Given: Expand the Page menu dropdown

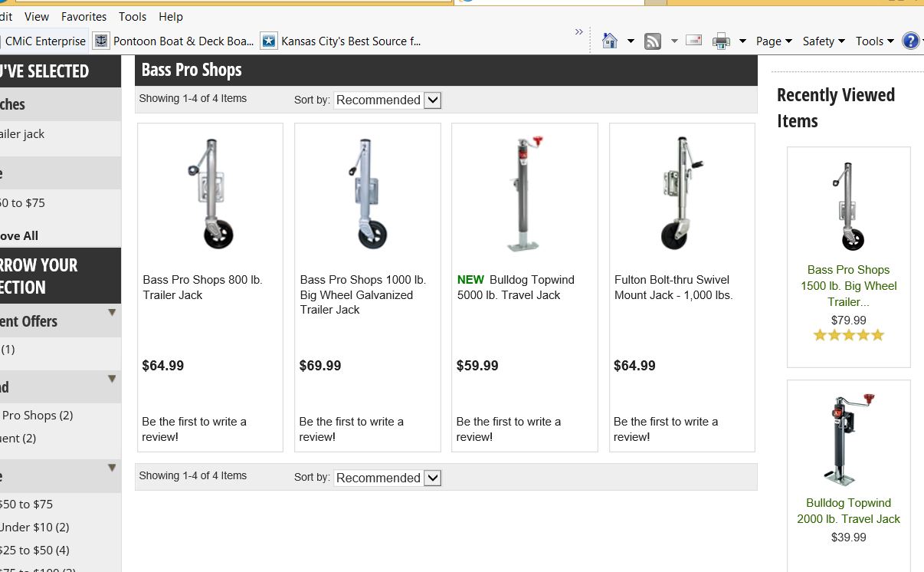Looking at the screenshot, I should coord(773,41).
